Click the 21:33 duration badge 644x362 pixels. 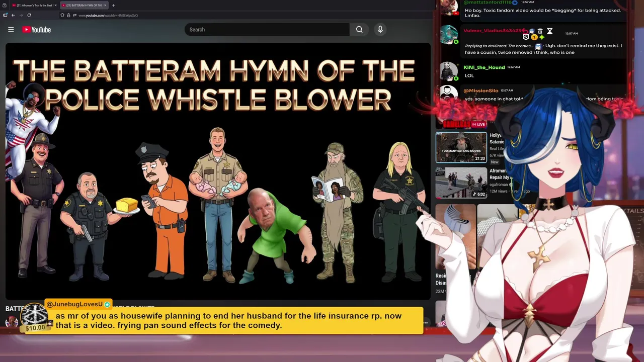[x=480, y=158]
